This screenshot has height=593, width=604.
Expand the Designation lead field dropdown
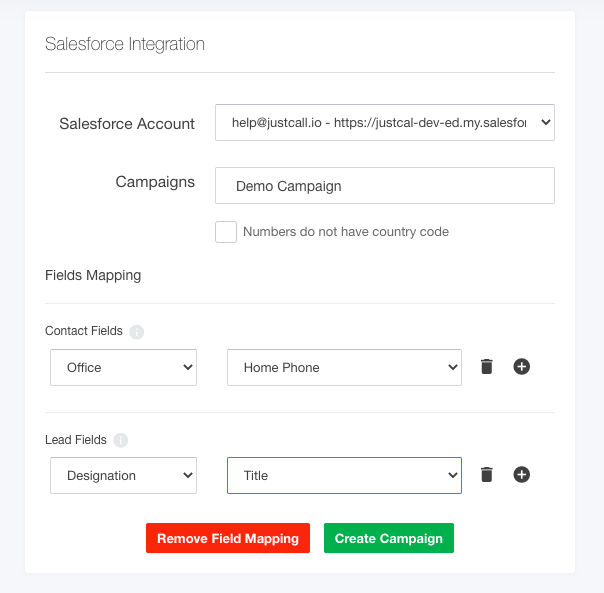click(123, 475)
